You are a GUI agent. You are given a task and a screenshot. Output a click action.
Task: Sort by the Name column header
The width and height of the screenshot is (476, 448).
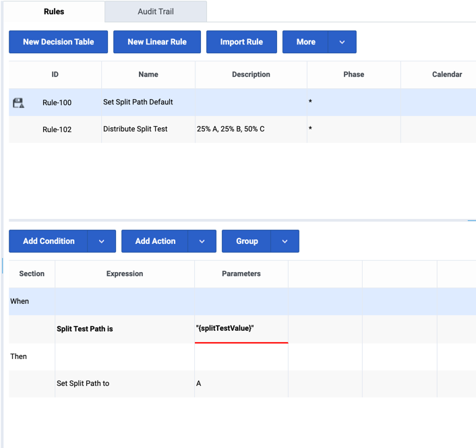[148, 75]
